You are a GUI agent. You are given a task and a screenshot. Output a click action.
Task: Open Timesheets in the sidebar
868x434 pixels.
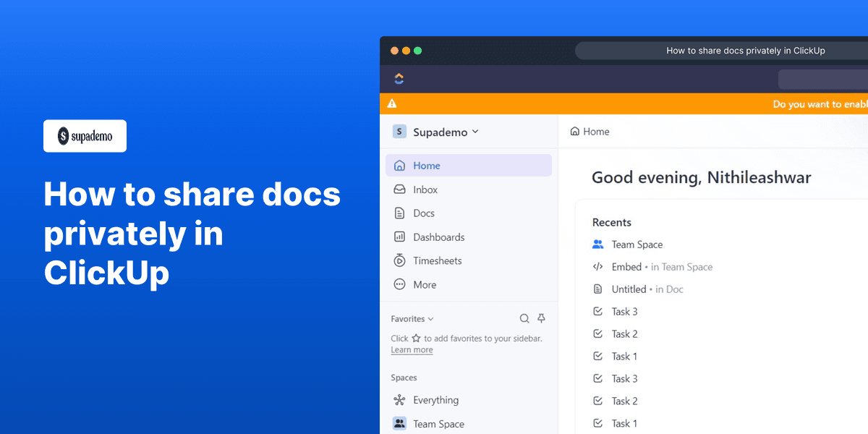[434, 260]
